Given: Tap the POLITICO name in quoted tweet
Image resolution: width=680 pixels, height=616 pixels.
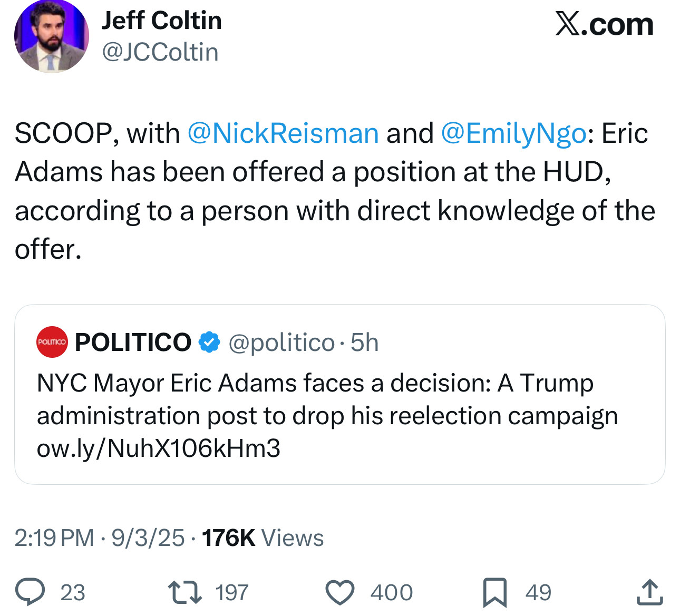Looking at the screenshot, I should click(133, 342).
